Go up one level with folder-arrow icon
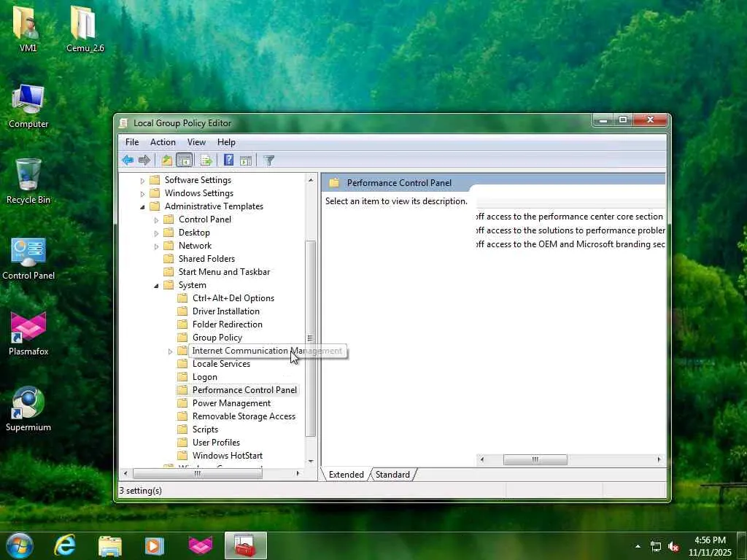 coord(166,160)
